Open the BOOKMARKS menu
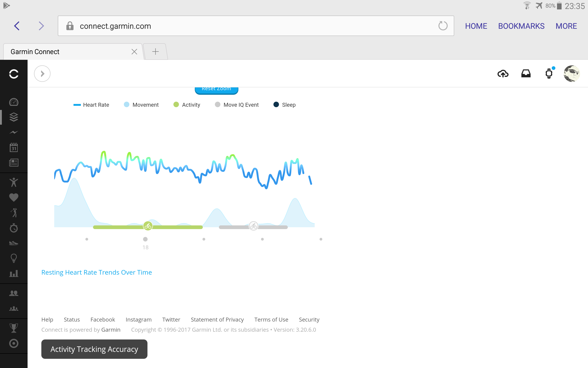This screenshot has height=368, width=588. (x=521, y=26)
